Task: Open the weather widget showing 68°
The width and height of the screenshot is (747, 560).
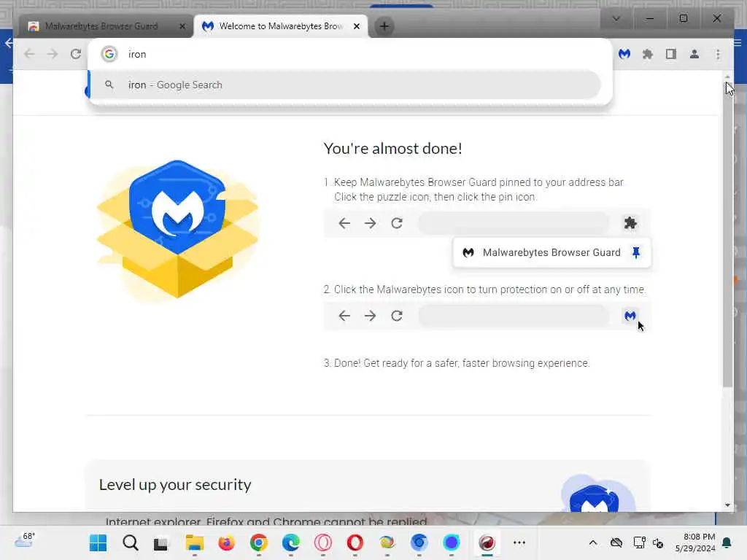Action: (24, 541)
